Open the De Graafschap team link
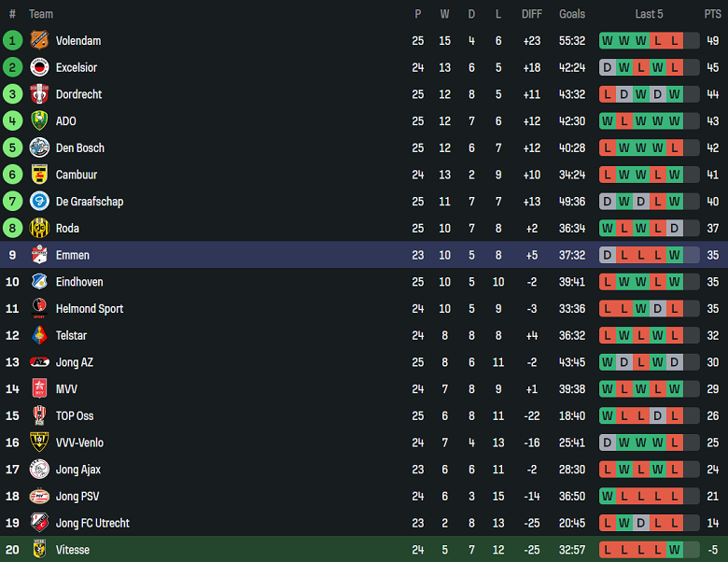The height and width of the screenshot is (562, 728). click(x=89, y=202)
